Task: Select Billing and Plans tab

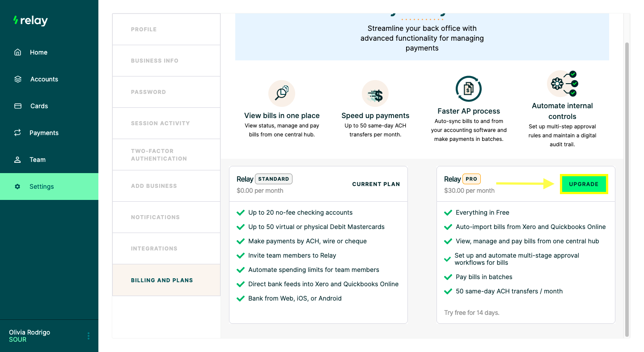Action: tap(166, 280)
